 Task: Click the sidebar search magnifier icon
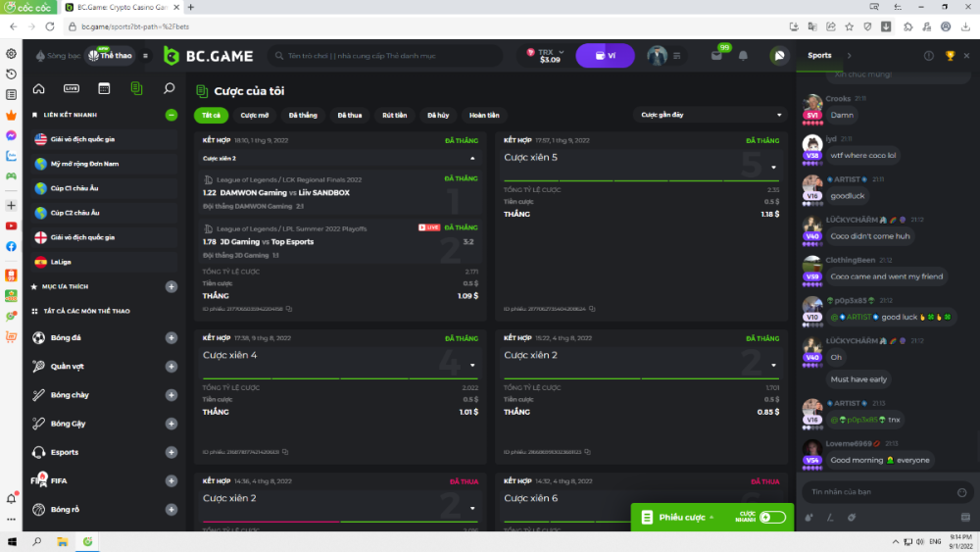tap(169, 88)
